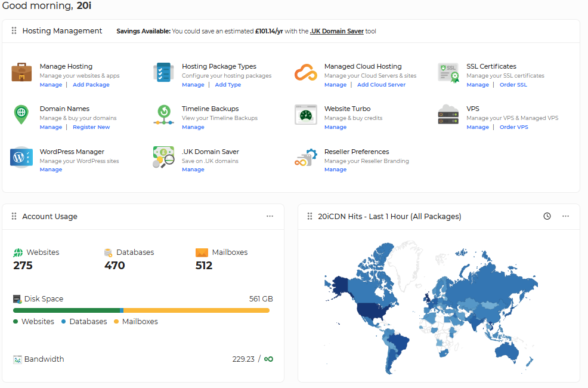Open the Timeline Backups icon

click(163, 115)
